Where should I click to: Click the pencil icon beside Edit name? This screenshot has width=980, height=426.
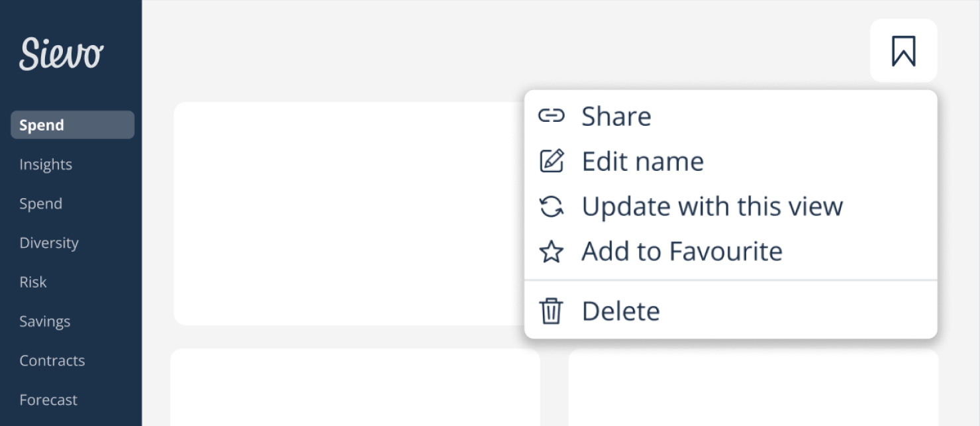point(551,161)
